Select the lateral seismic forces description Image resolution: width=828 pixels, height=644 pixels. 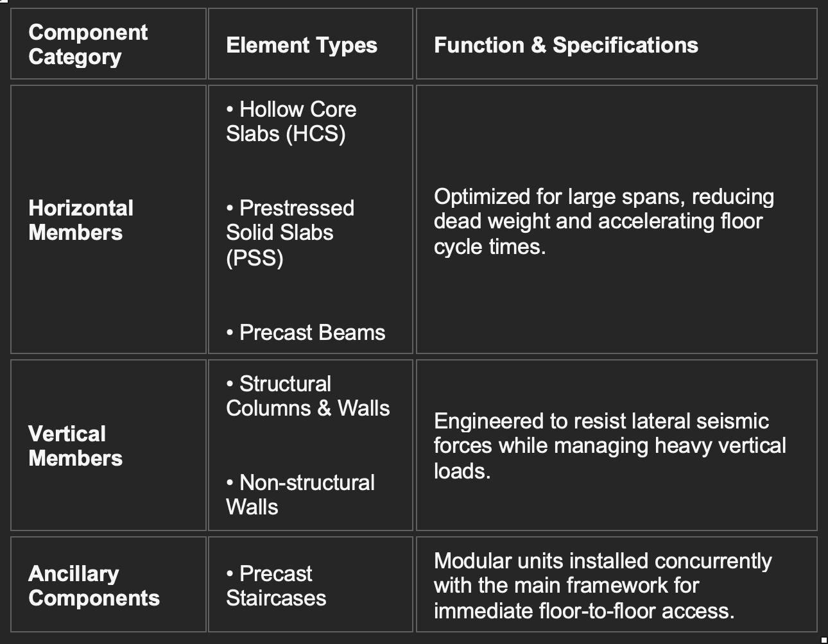coord(610,446)
